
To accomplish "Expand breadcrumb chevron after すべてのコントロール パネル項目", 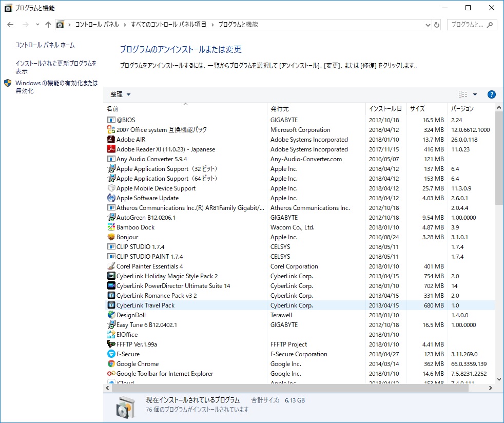I will pos(212,25).
